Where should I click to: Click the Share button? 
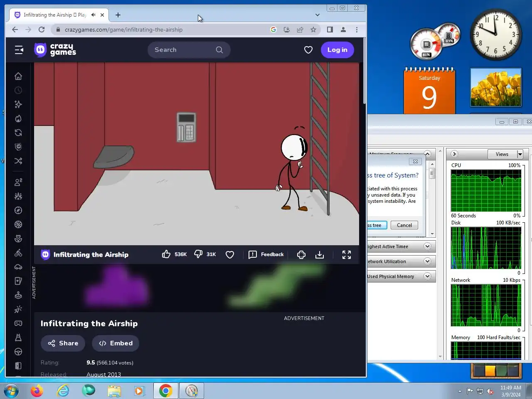click(x=63, y=343)
